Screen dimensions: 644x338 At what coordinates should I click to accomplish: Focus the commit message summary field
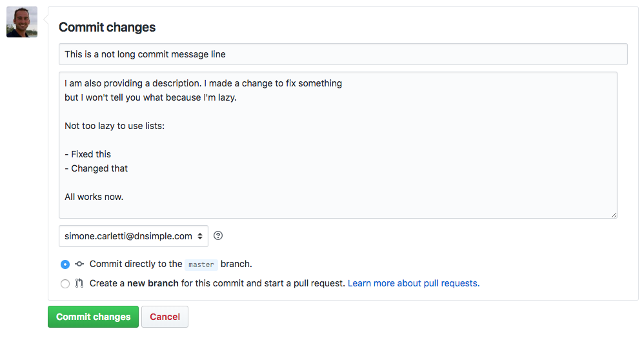coord(343,54)
